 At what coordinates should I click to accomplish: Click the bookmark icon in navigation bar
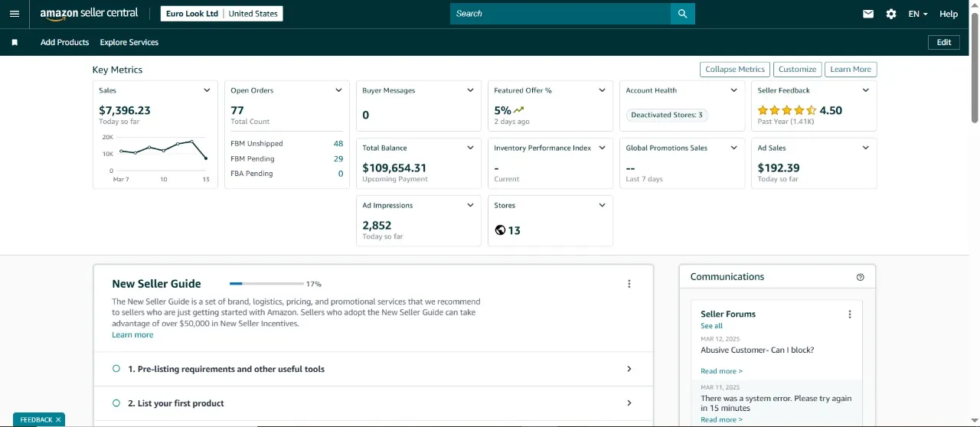coord(15,42)
